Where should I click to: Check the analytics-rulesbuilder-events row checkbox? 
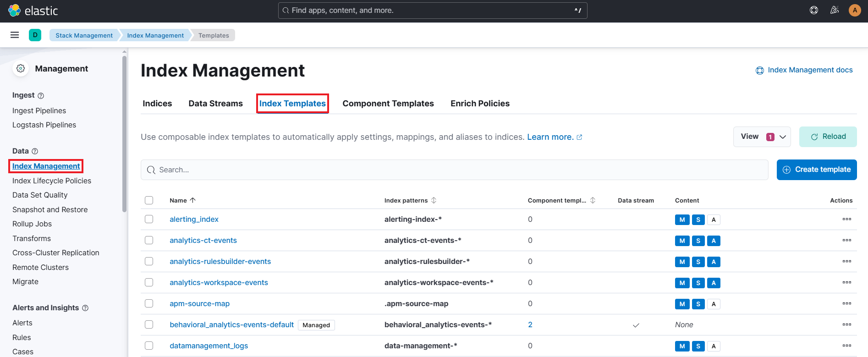click(x=149, y=261)
